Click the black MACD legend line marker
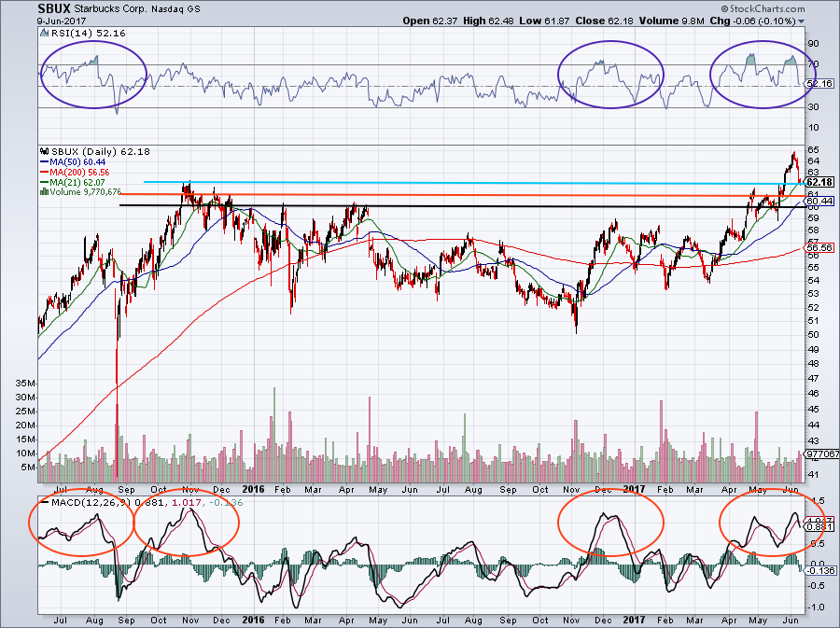The image size is (840, 628). (45, 503)
